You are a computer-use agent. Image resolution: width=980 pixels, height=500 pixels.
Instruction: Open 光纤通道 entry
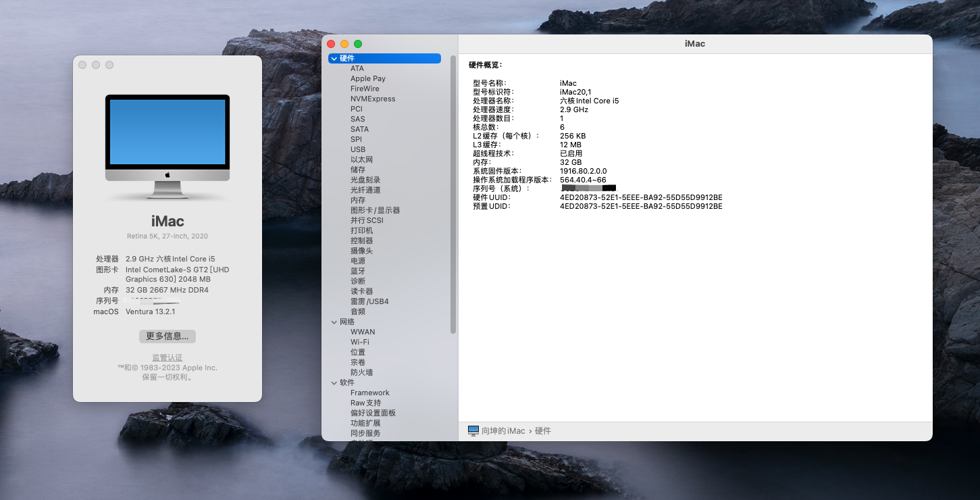[365, 190]
